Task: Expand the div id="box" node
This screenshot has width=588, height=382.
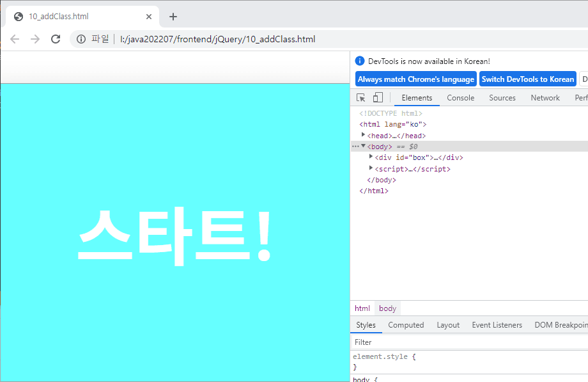Action: click(371, 157)
